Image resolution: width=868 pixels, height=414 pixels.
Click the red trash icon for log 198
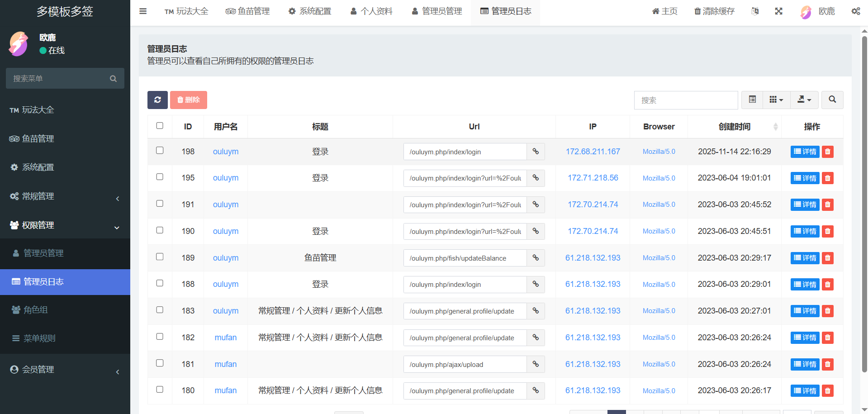tap(827, 152)
